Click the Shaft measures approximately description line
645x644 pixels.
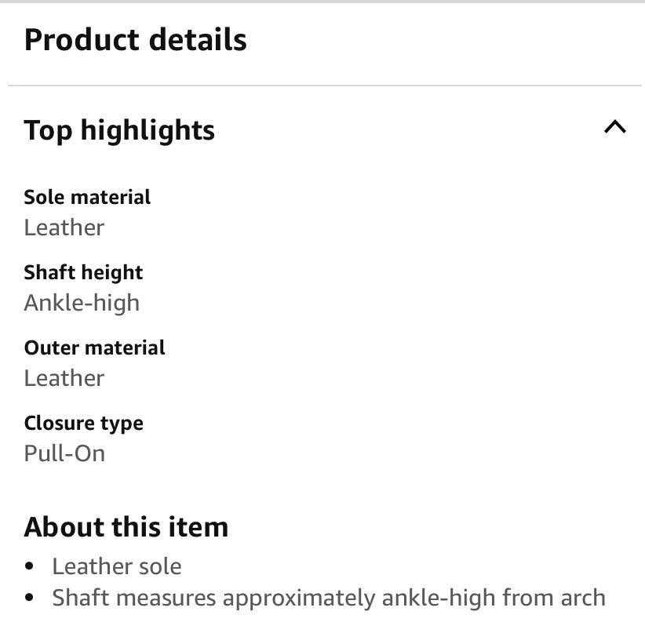(x=328, y=598)
